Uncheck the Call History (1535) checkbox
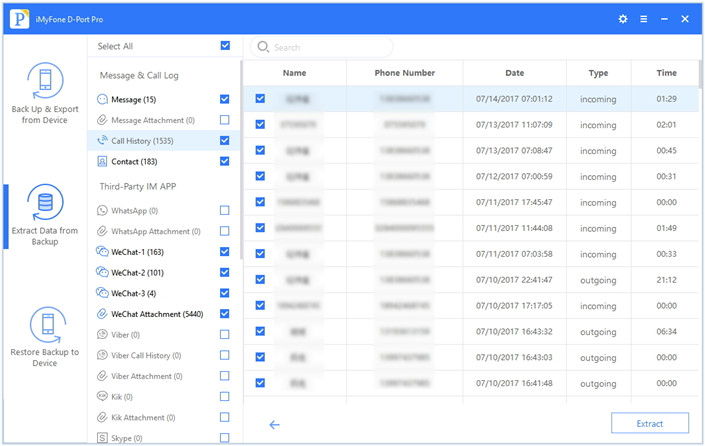 click(225, 140)
